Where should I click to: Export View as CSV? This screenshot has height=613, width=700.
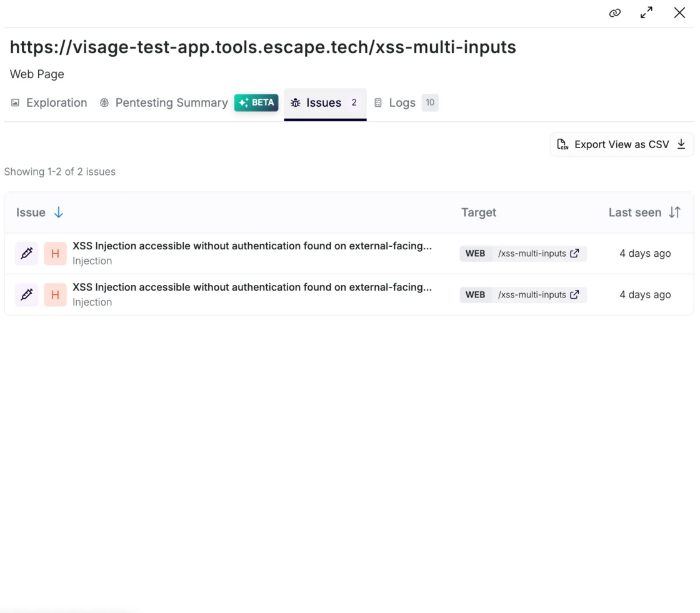pos(621,144)
